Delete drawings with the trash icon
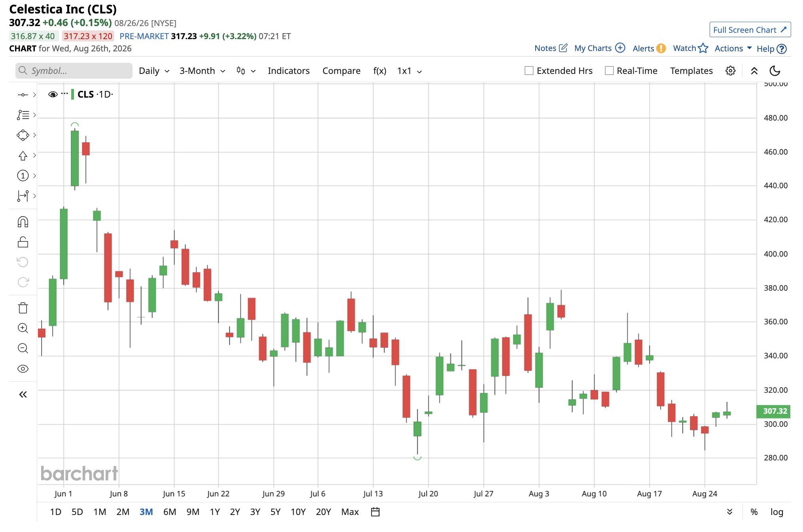Image resolution: width=803 pixels, height=532 pixels. [x=23, y=308]
